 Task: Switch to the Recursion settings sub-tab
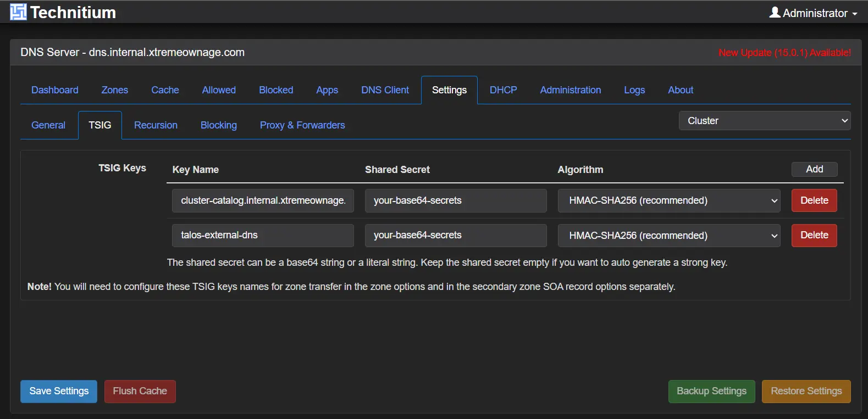(156, 125)
